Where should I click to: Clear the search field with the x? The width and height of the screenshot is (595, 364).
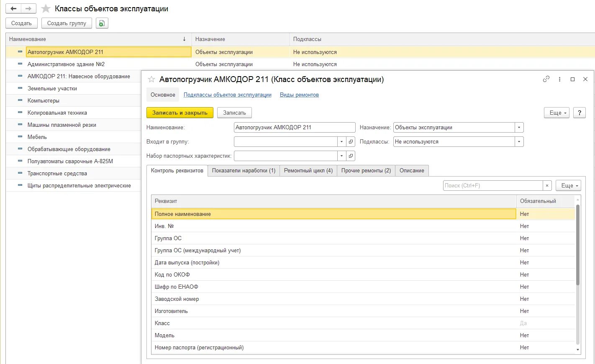[x=547, y=186]
